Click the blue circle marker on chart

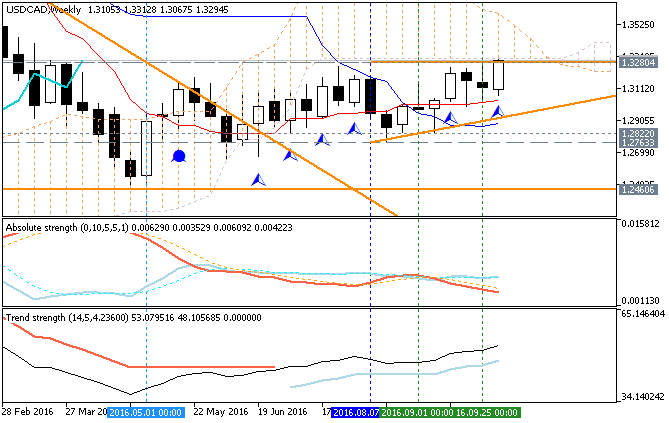(178, 156)
